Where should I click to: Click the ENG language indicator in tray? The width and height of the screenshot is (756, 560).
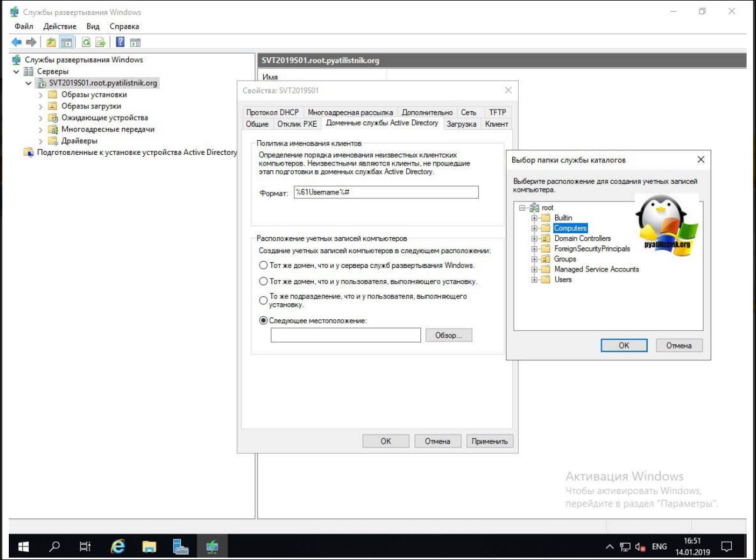tap(659, 547)
